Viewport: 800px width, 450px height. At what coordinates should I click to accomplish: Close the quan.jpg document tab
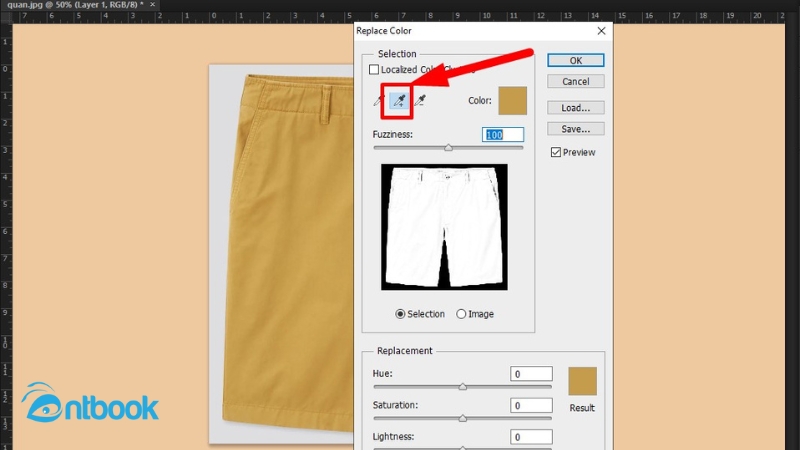point(152,5)
